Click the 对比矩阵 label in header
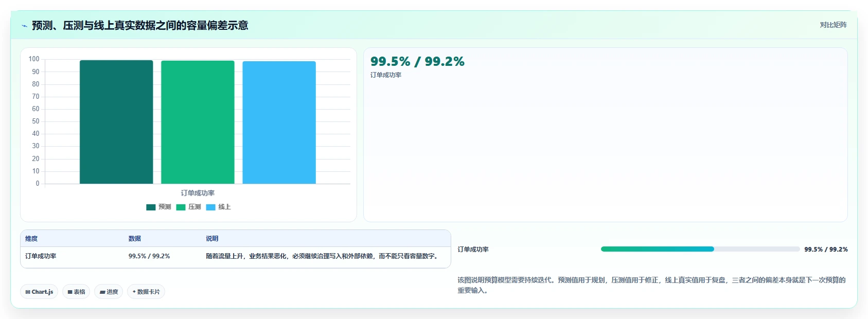 833,25
